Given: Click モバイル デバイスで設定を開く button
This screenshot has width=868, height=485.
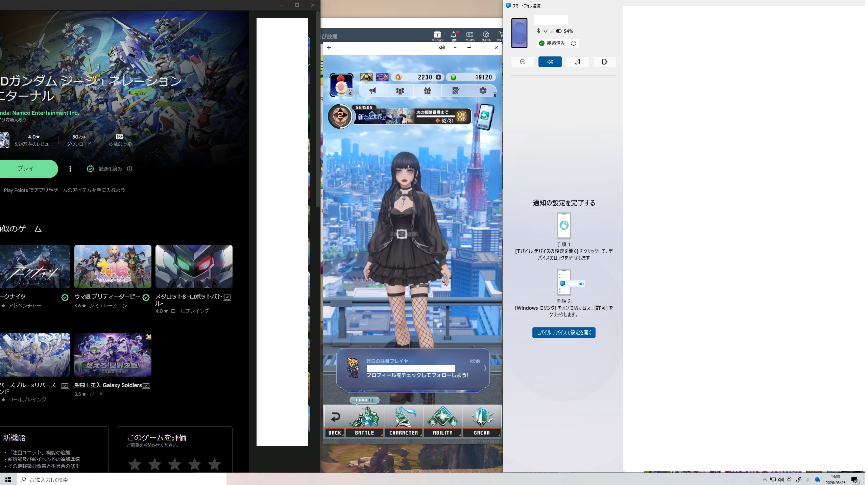Looking at the screenshot, I should coord(564,333).
